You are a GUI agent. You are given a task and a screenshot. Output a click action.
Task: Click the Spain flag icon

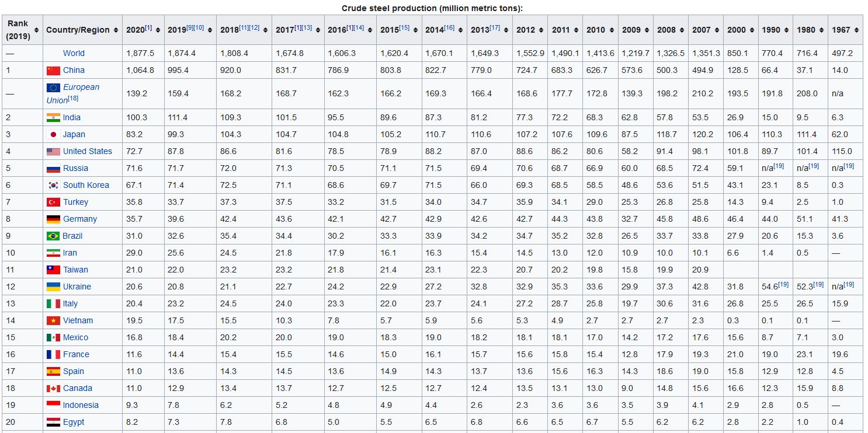[x=54, y=372]
